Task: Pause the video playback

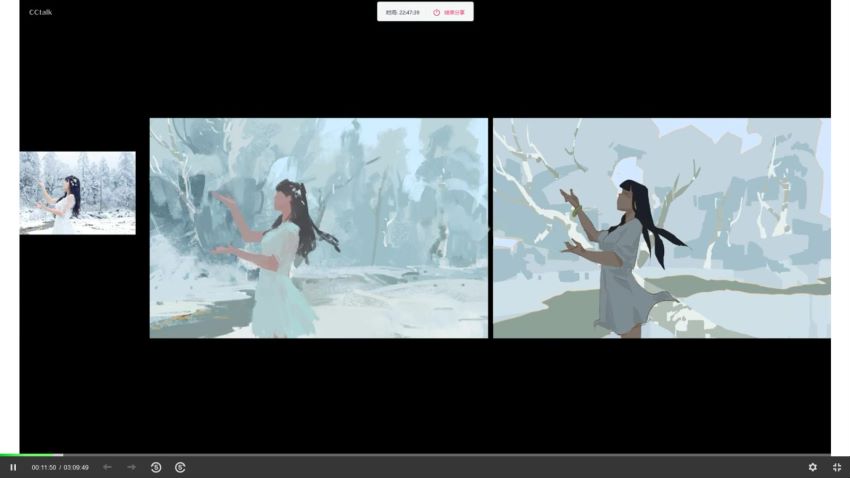Action: click(13, 467)
